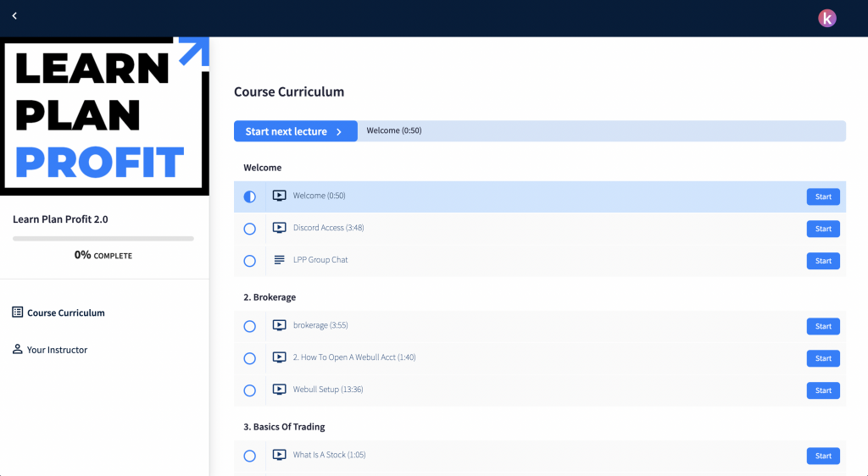This screenshot has height=476, width=868.
Task: Open the Webull Setup (13:36) lecture title
Action: (x=328, y=390)
